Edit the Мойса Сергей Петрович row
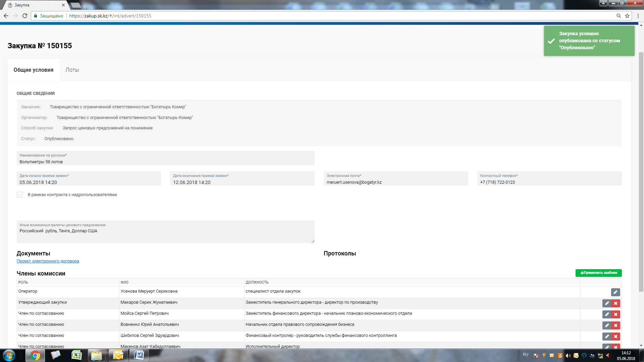This screenshot has width=644, height=362. pos(607,314)
